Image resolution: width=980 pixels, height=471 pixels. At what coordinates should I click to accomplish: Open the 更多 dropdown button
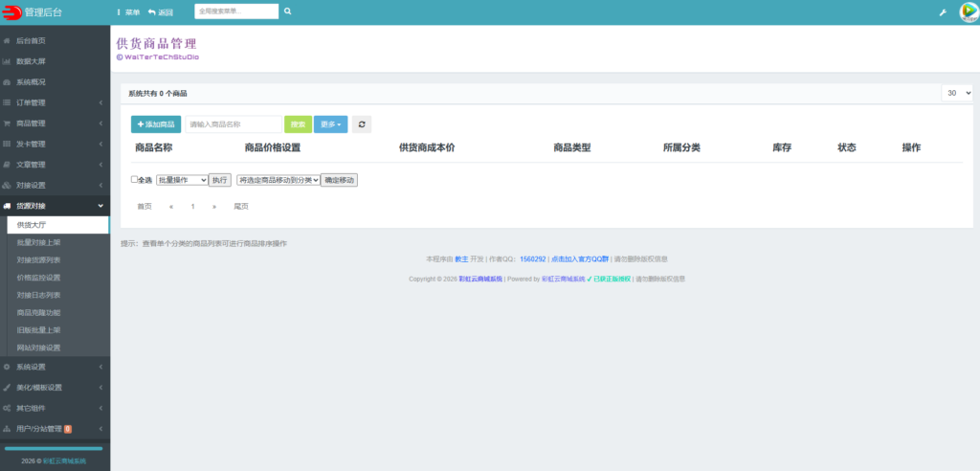coord(330,124)
